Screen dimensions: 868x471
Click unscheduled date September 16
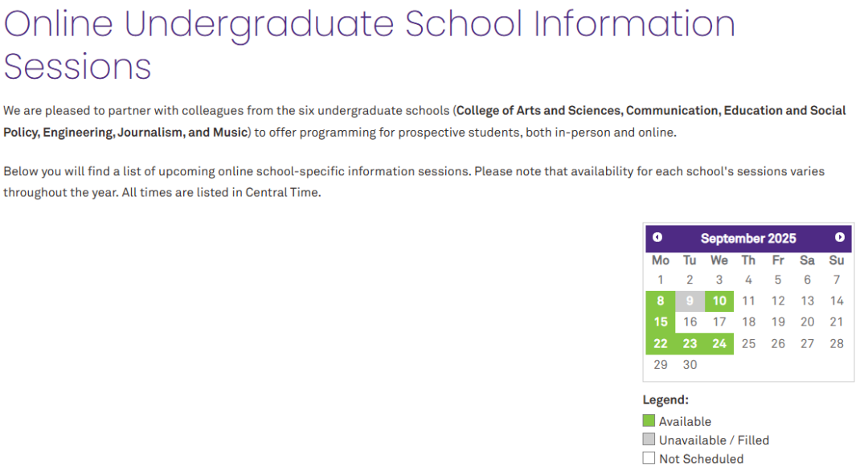click(x=690, y=322)
